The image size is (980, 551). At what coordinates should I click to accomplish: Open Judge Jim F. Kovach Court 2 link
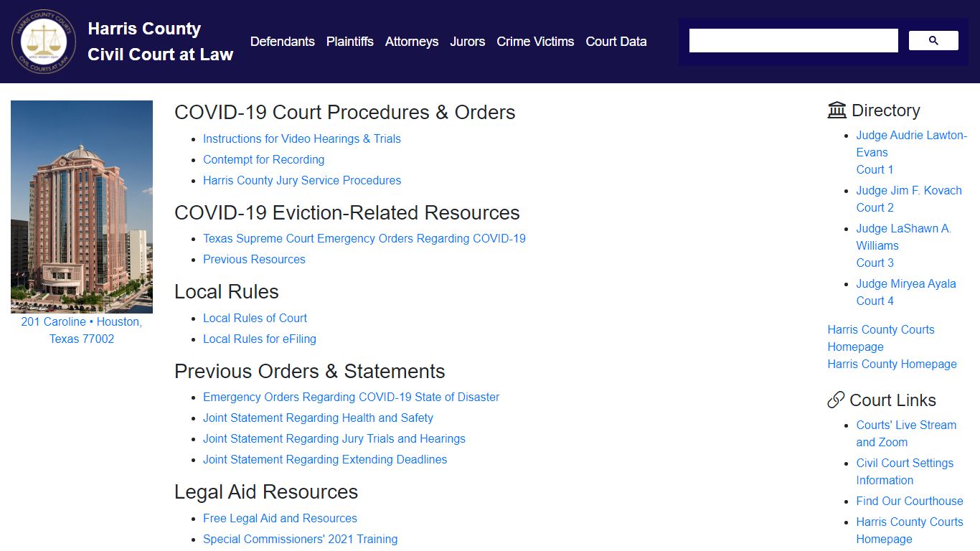pyautogui.click(x=909, y=199)
